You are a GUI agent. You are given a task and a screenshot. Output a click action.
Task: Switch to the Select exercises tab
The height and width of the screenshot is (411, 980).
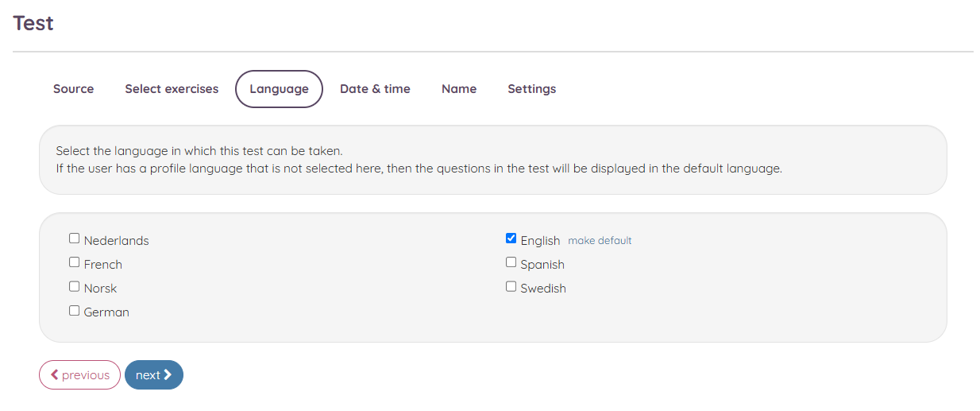pos(172,89)
